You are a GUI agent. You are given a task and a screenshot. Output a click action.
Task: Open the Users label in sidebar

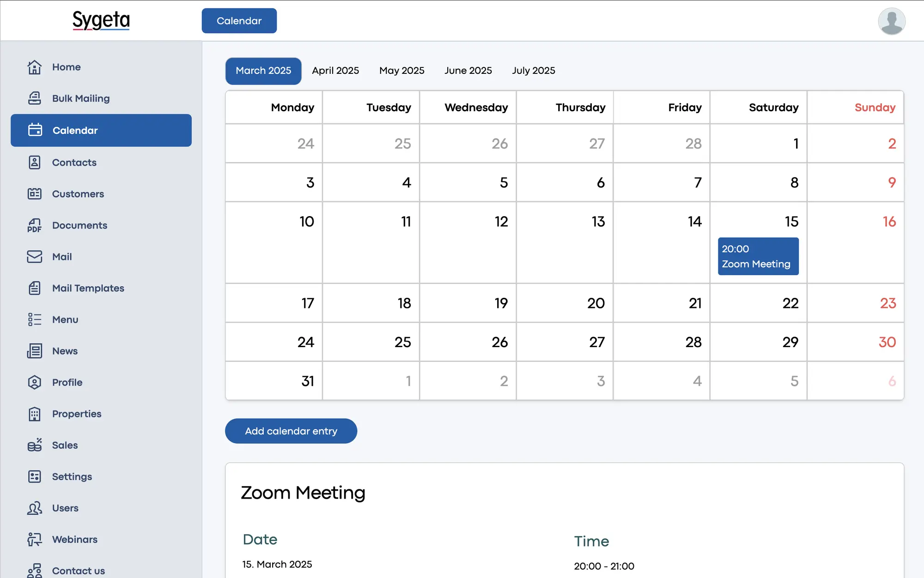[65, 508]
